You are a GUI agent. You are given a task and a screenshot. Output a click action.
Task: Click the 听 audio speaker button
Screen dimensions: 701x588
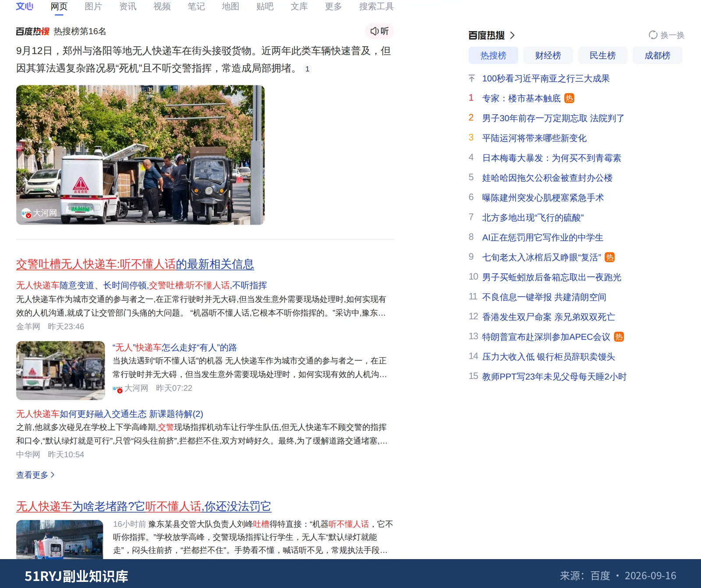[x=379, y=31]
